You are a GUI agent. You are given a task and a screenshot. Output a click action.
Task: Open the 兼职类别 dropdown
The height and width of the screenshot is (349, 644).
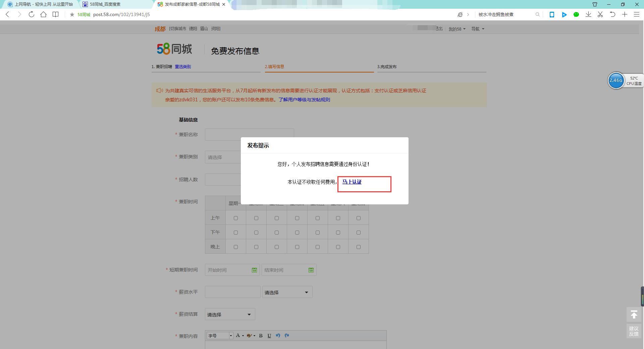click(223, 157)
